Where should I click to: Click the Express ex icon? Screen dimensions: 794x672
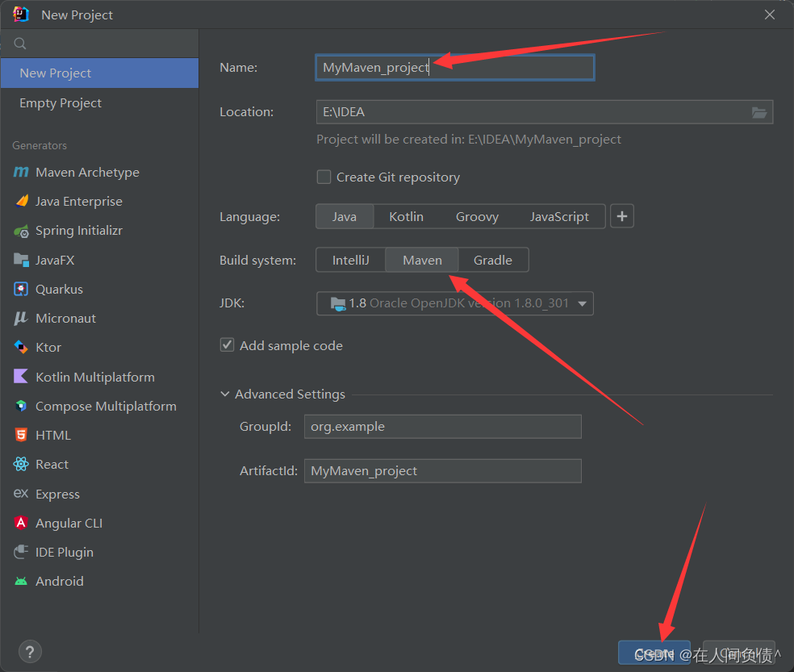[21, 493]
